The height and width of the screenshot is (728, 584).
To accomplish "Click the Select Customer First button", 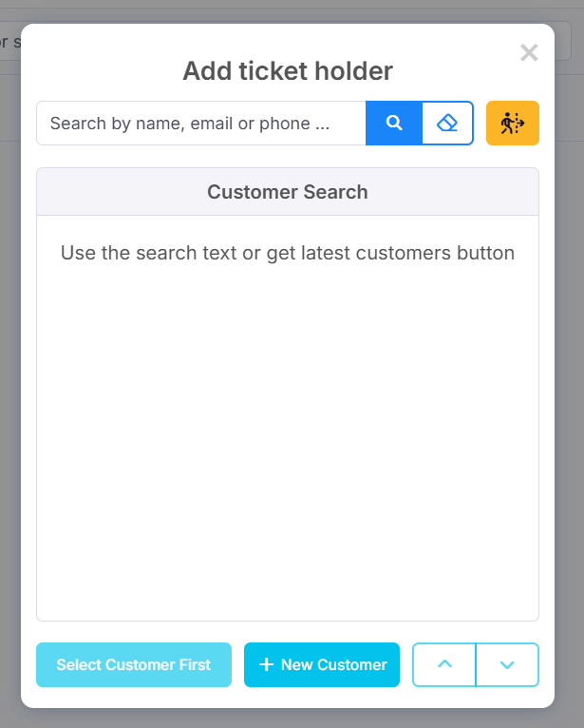I will [134, 664].
